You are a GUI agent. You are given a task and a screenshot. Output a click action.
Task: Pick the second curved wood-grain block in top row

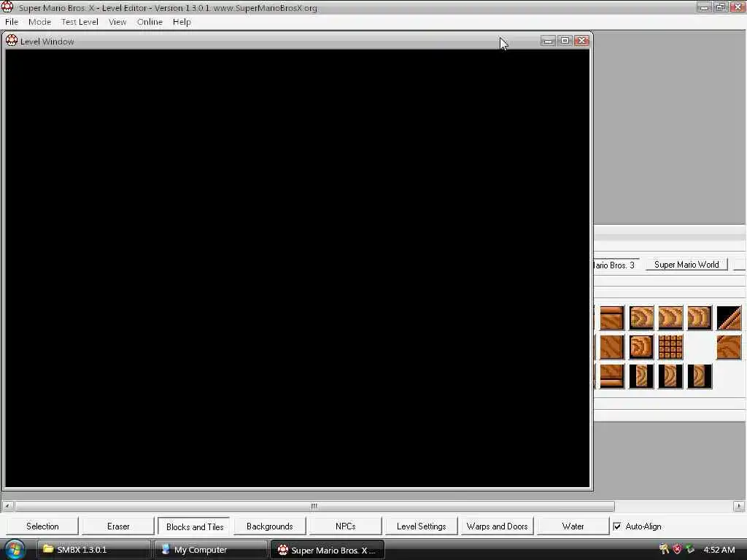pos(670,318)
